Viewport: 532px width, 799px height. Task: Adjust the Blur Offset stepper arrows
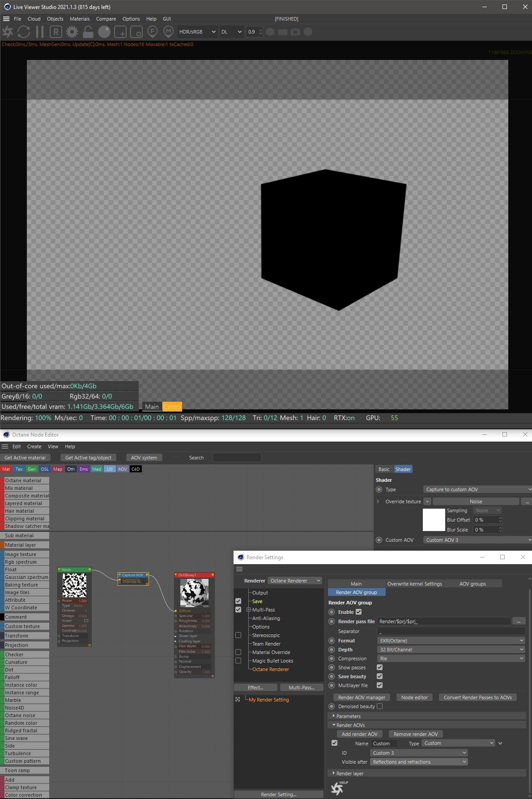[x=500, y=519]
